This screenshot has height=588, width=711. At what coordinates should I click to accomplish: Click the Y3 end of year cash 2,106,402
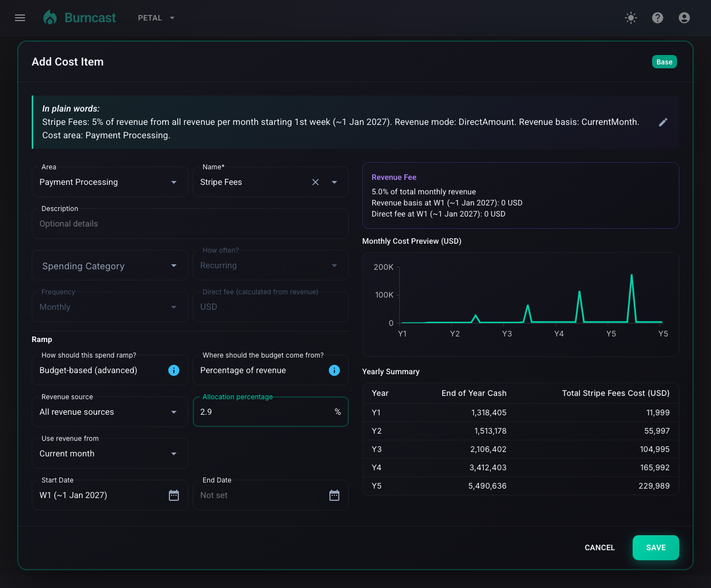click(x=488, y=449)
